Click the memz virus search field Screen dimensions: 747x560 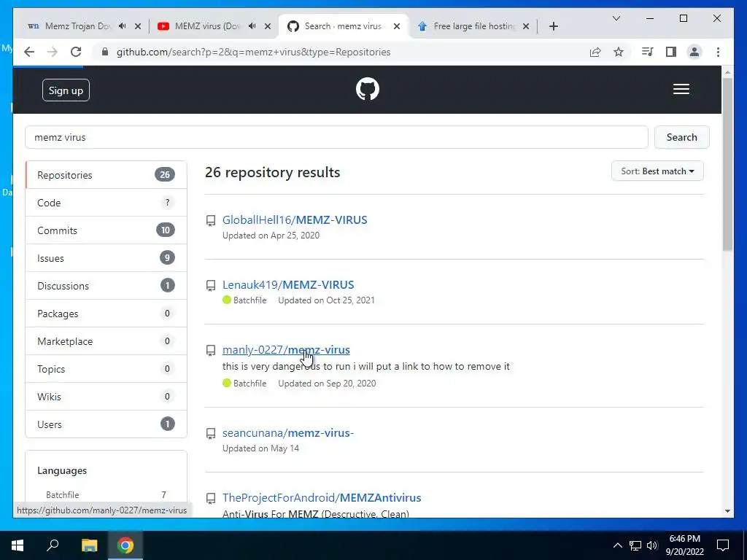[x=336, y=137]
